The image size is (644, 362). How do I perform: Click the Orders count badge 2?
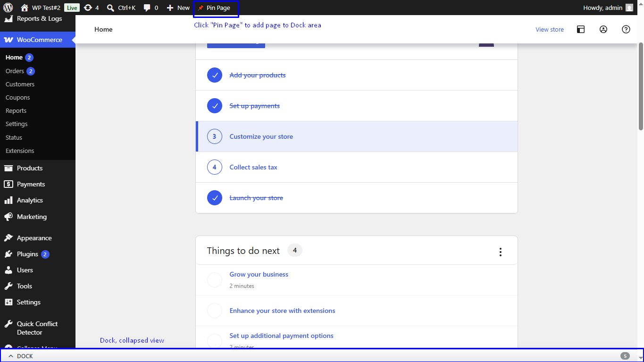click(x=31, y=71)
